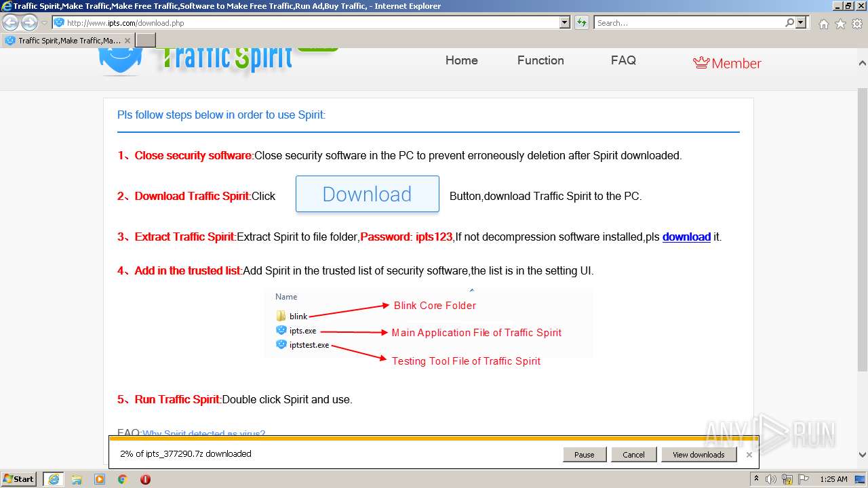The height and width of the screenshot is (488, 868).
Task: Open the FAQ menu item
Action: point(623,60)
